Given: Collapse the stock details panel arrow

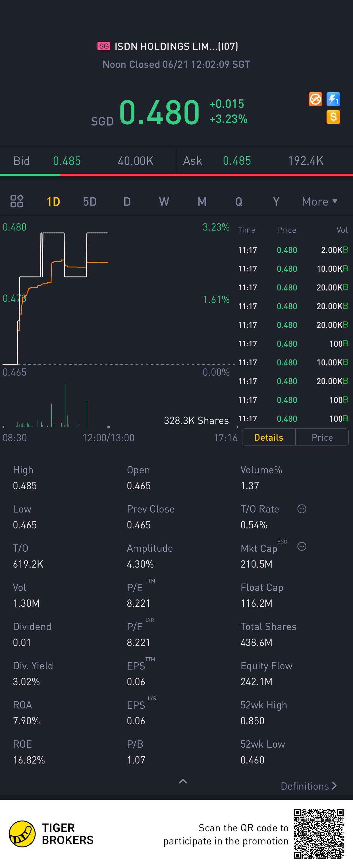Looking at the screenshot, I should pyautogui.click(x=183, y=781).
